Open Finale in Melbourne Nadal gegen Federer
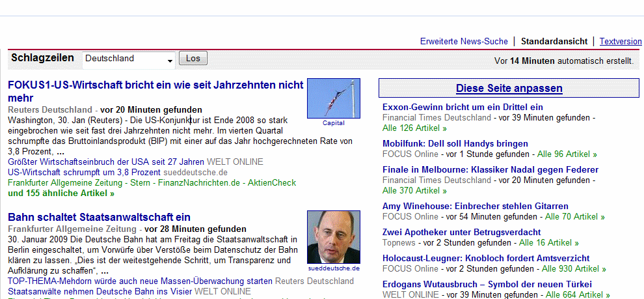The image size is (644, 299). tap(490, 170)
